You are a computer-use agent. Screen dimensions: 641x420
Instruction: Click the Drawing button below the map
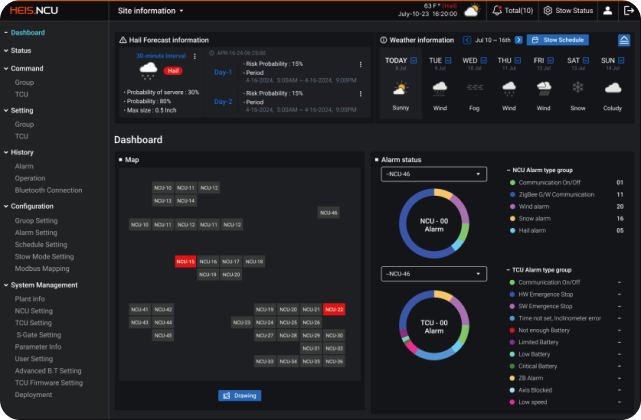239,395
